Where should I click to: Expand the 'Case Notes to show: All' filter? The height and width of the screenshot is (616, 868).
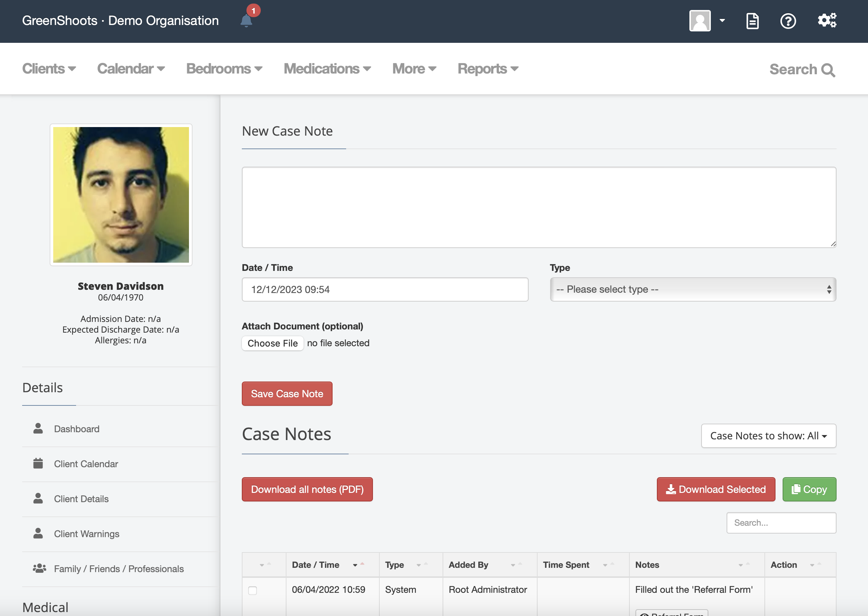(768, 435)
